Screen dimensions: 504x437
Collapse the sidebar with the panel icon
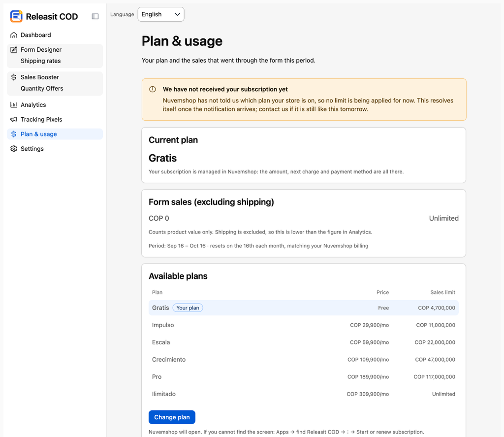click(95, 16)
